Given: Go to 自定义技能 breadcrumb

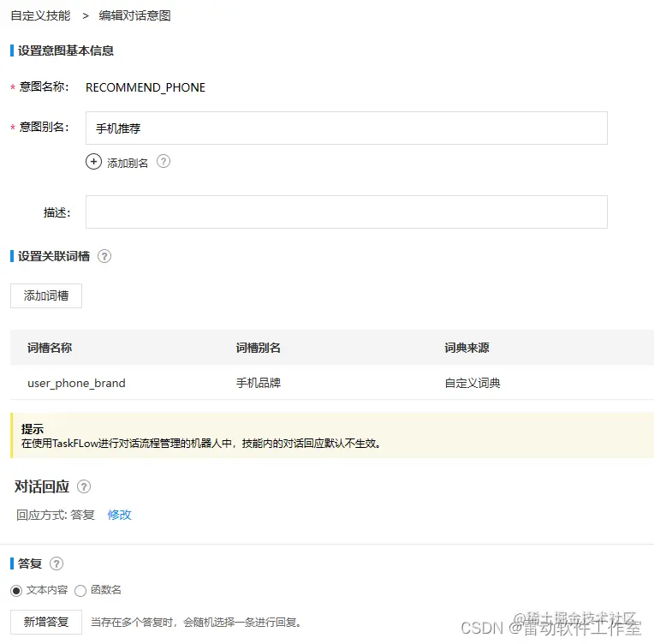Looking at the screenshot, I should pos(40,15).
